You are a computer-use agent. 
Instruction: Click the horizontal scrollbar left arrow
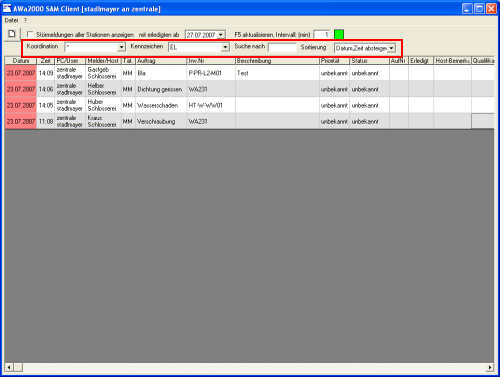(9, 367)
